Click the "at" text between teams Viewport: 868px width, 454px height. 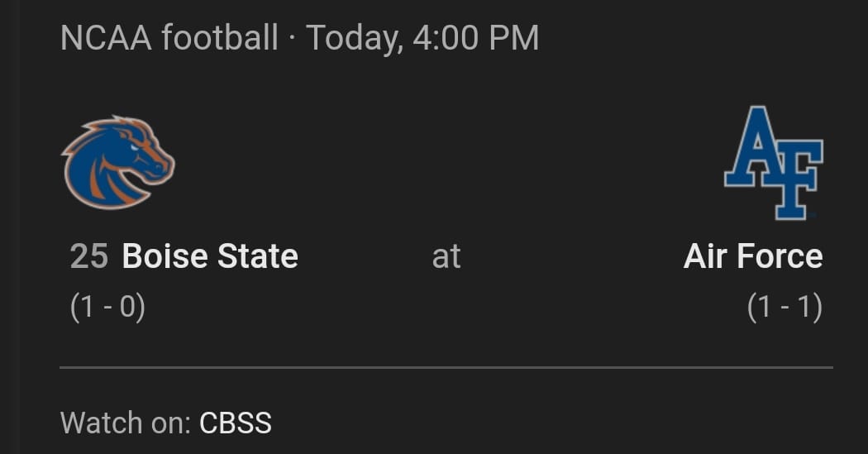[446, 256]
